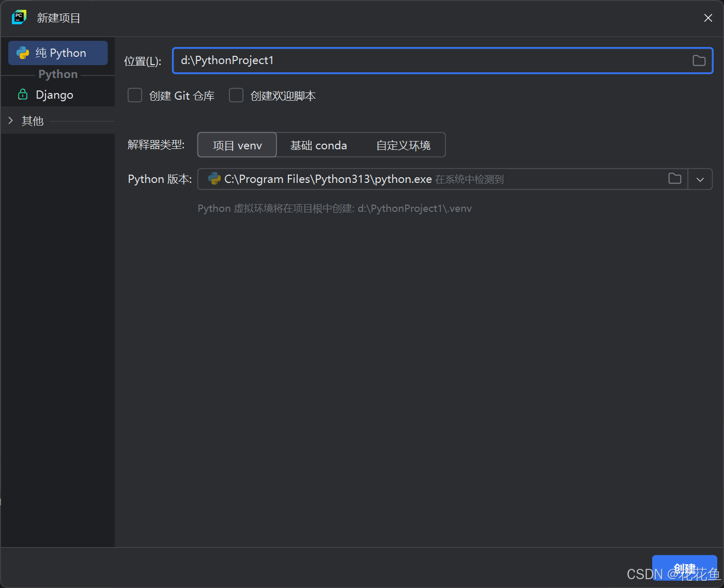
Task: Click the Python icon beside 纯 Python
Action: 23,53
